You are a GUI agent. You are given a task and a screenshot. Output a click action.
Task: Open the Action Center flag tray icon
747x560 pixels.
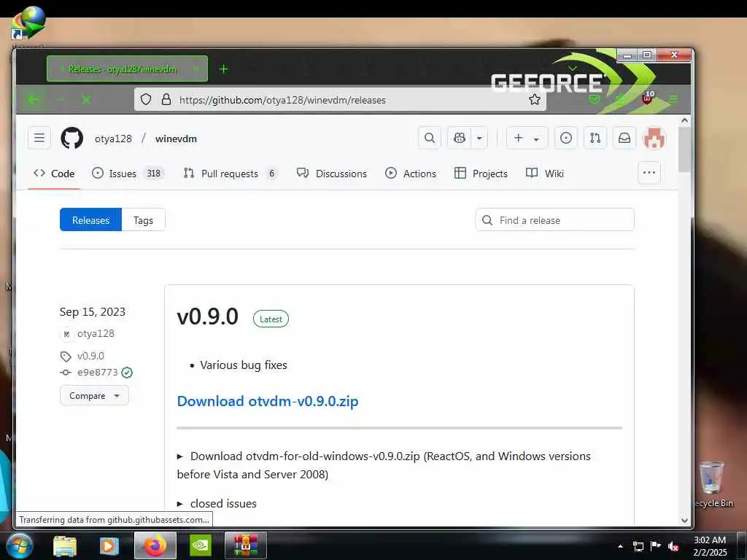[656, 546]
